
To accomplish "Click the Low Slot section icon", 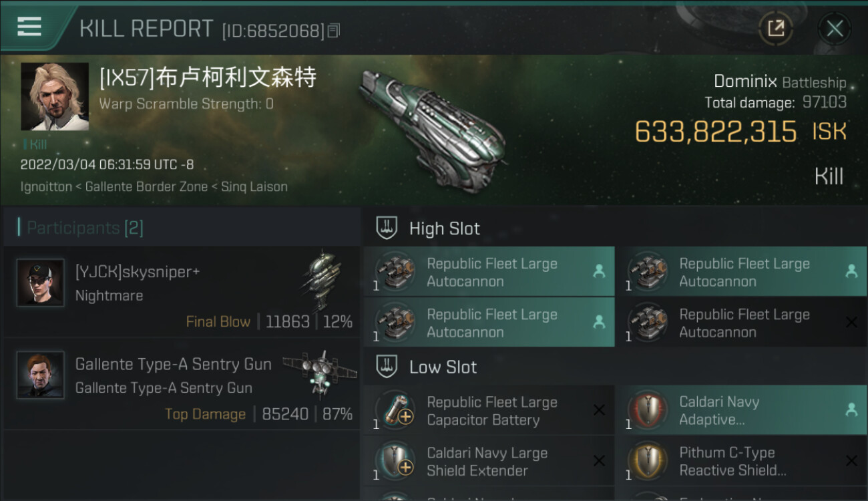I will pos(387,367).
